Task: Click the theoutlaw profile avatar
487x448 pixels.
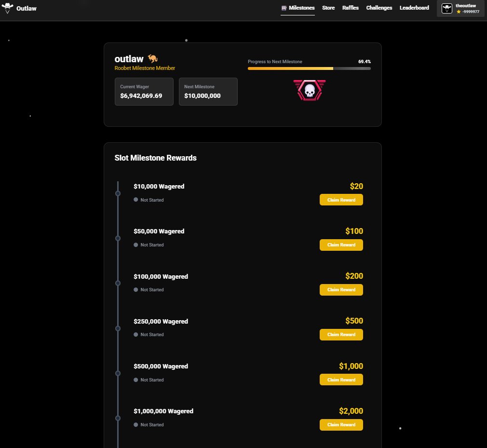Action: click(446, 8)
